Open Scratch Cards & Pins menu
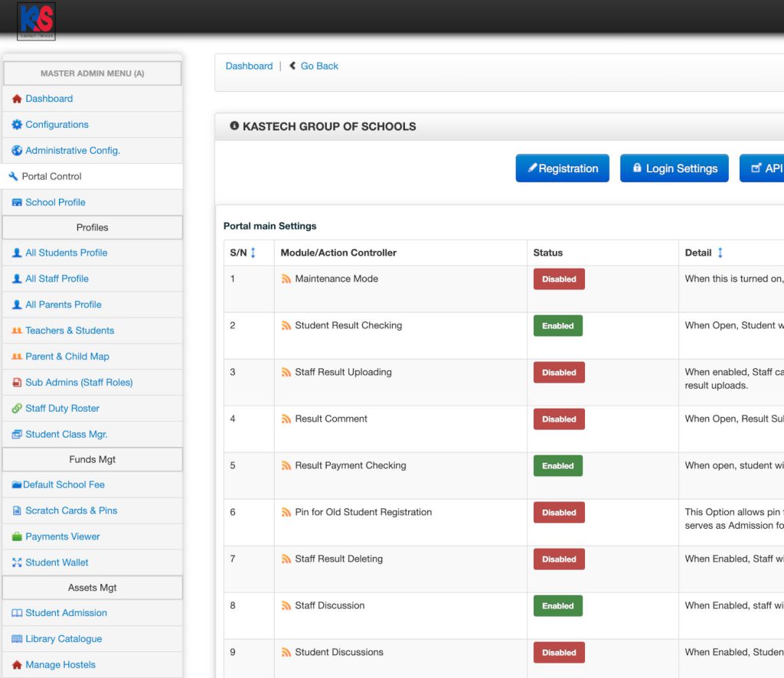 pyautogui.click(x=71, y=510)
